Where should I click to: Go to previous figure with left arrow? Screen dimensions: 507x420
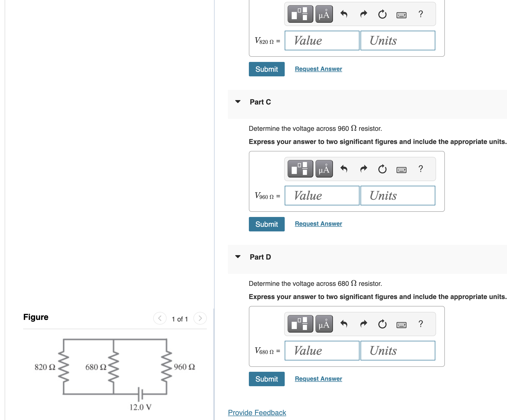pos(160,318)
